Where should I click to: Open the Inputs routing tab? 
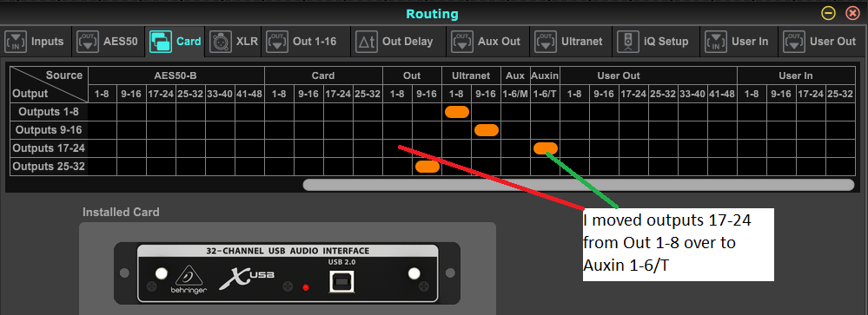36,42
